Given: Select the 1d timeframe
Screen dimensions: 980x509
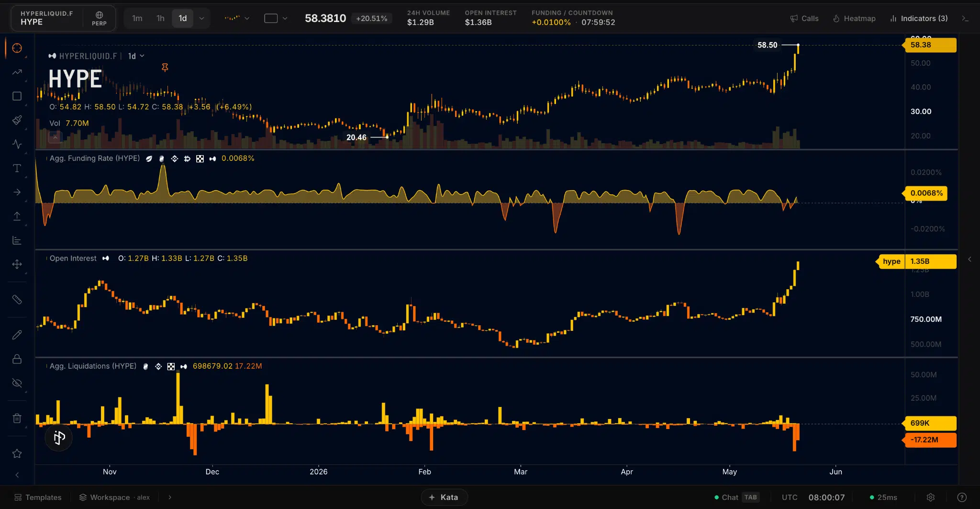Looking at the screenshot, I should tap(183, 19).
